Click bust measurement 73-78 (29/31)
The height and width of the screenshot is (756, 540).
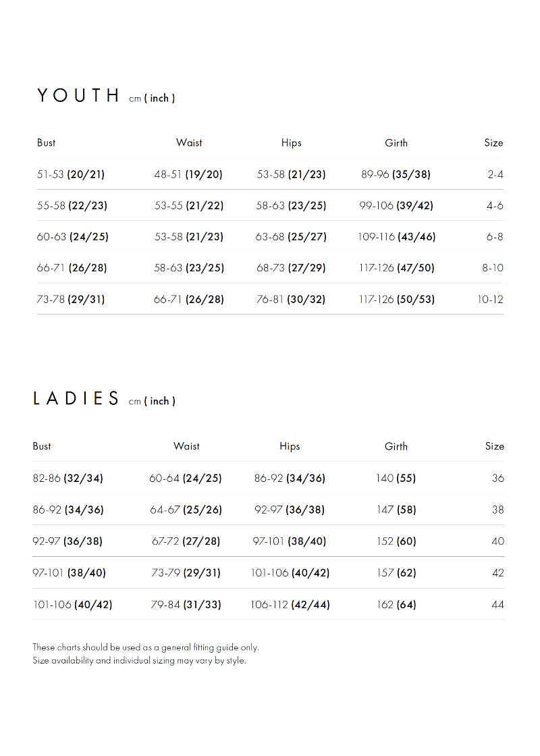(71, 299)
